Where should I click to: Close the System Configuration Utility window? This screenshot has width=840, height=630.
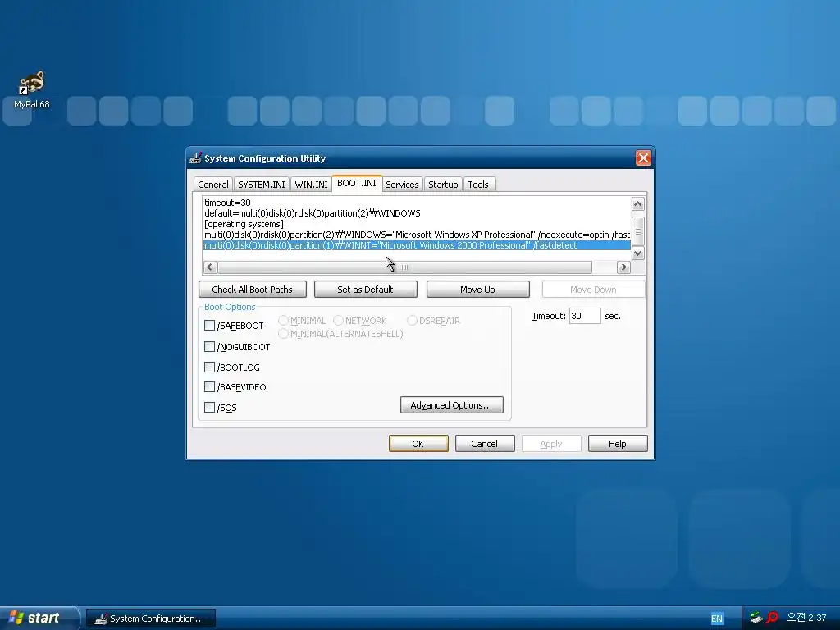643,158
